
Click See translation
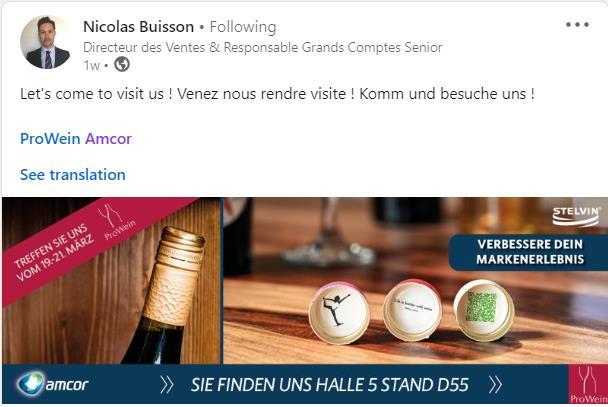[73, 174]
